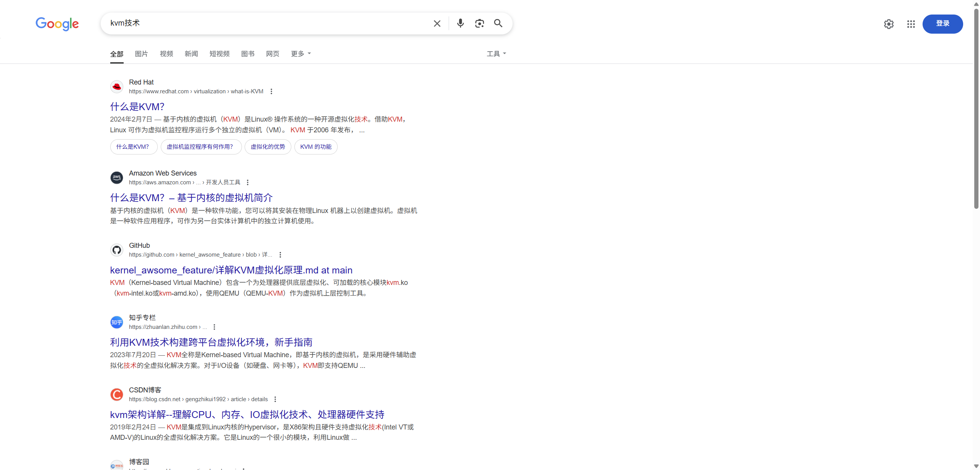Image resolution: width=980 pixels, height=470 pixels.
Task: Click the AWS favicon
Action: click(117, 178)
